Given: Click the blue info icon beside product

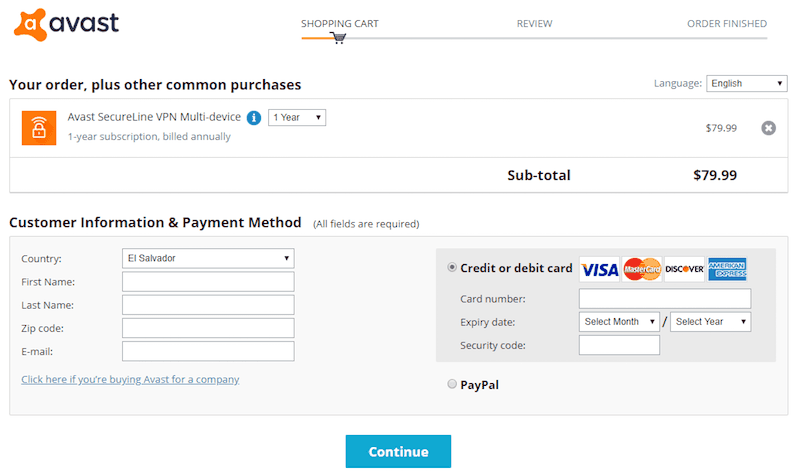Looking at the screenshot, I should [254, 118].
